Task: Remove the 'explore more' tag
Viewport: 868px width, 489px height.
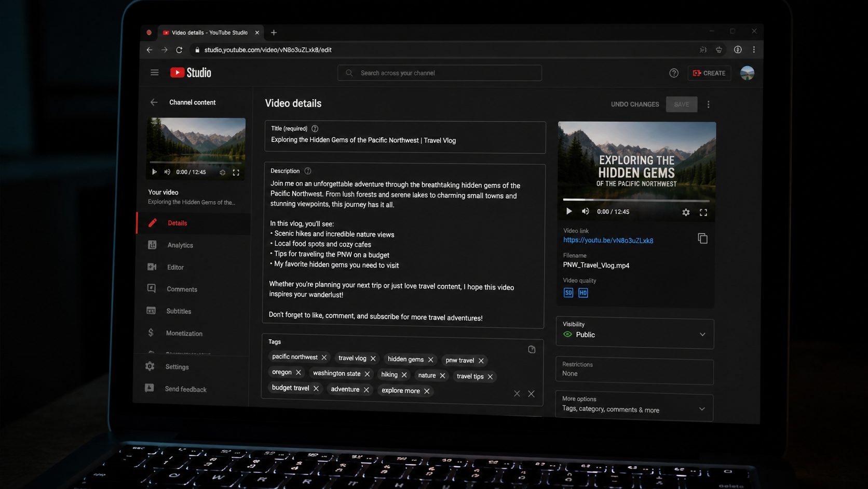Action: [x=427, y=391]
